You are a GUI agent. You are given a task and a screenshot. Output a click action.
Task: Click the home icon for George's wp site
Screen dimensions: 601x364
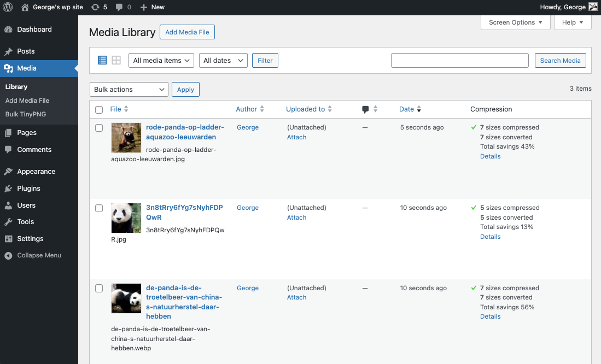(x=25, y=7)
